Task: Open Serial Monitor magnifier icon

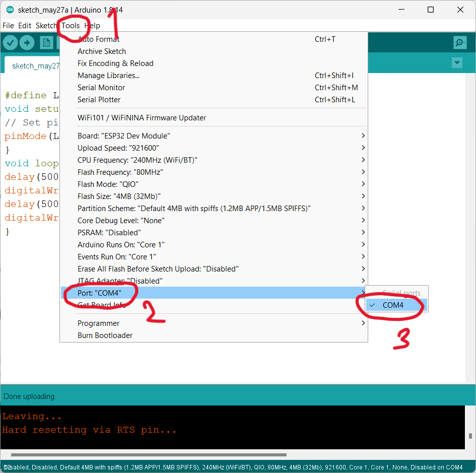Action: (460, 42)
